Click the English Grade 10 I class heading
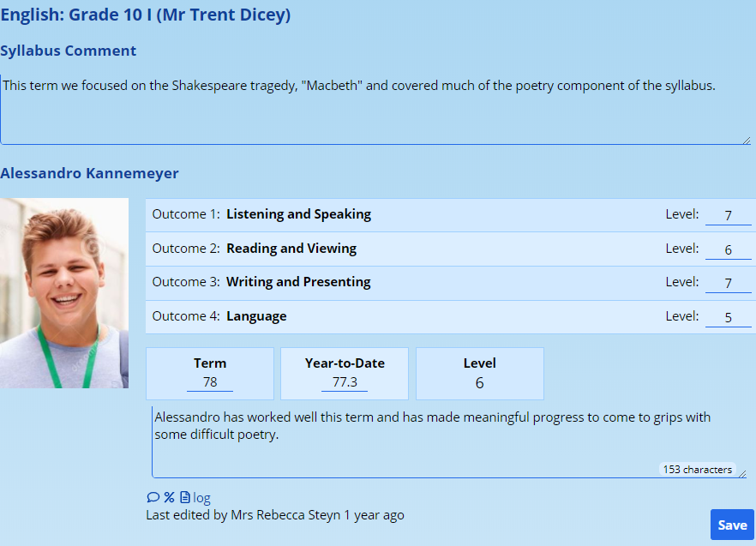The width and height of the screenshot is (756, 546). click(146, 15)
